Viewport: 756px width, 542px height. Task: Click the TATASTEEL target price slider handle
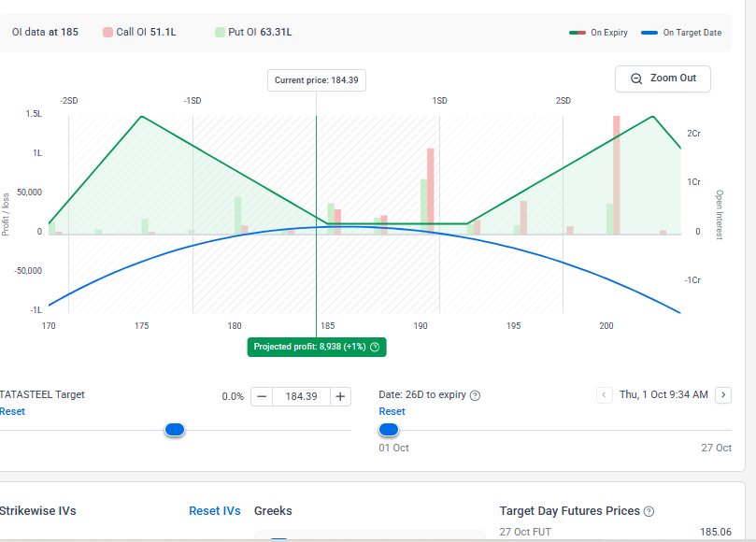coord(175,430)
